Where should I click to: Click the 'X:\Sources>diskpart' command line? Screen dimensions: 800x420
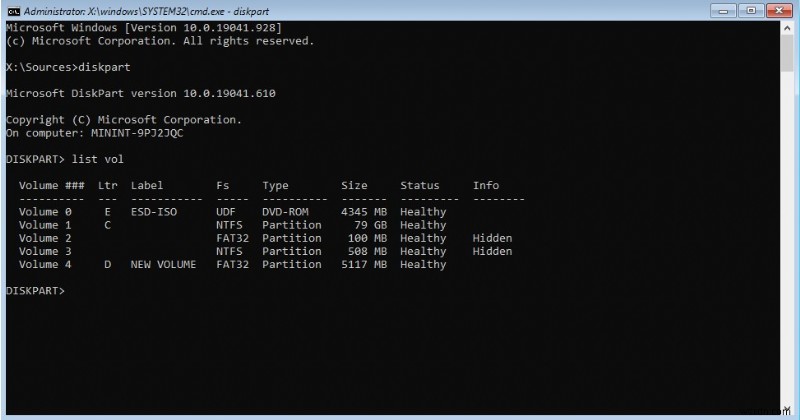click(x=68, y=67)
